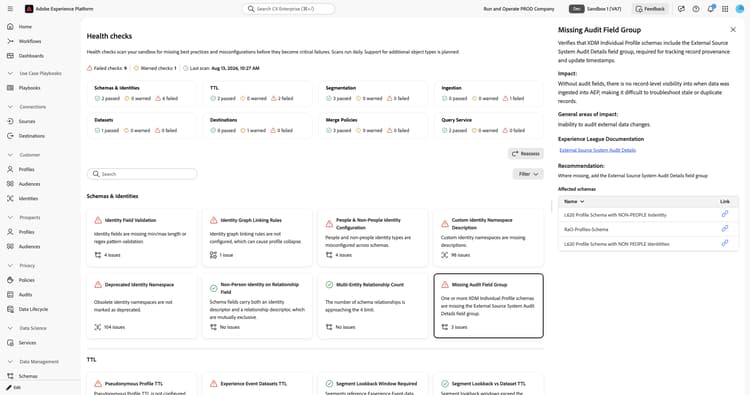
Task: Collapse the Prospects sidebar section
Action: tap(10, 218)
